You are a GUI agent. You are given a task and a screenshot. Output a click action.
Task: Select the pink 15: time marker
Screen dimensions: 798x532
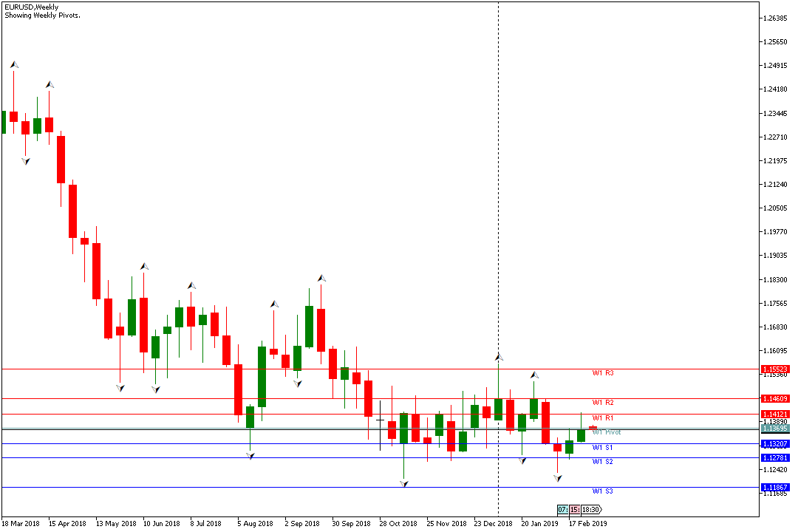coord(575,510)
